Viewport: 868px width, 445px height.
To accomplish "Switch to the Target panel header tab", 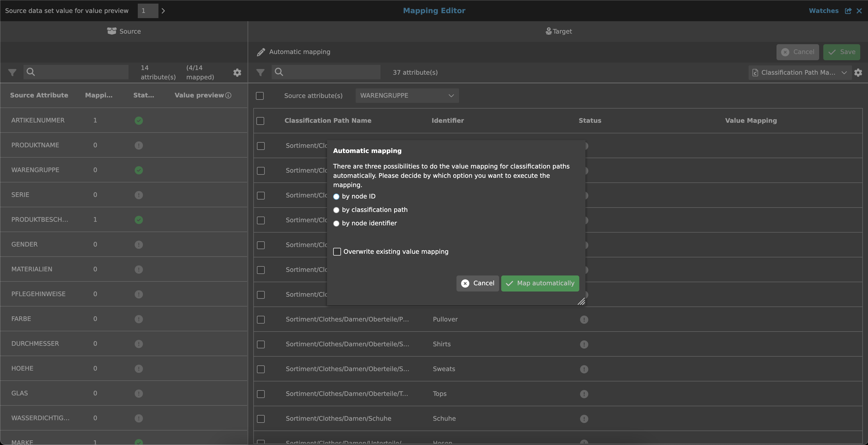I will tap(558, 31).
